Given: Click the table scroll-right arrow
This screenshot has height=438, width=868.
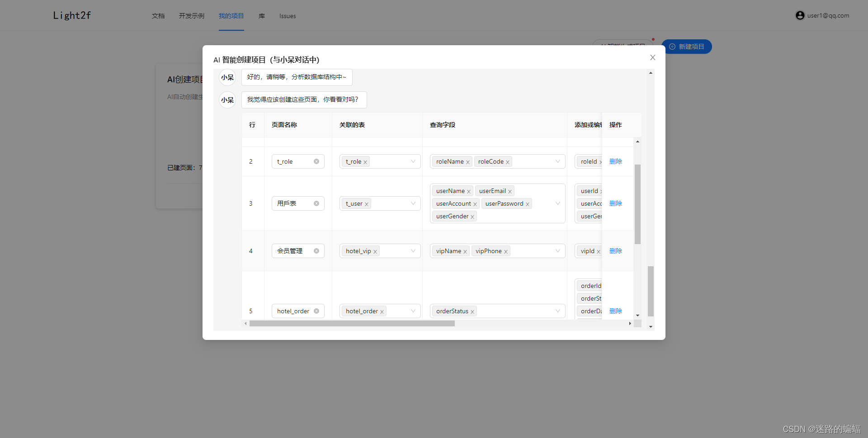Looking at the screenshot, I should [630, 323].
